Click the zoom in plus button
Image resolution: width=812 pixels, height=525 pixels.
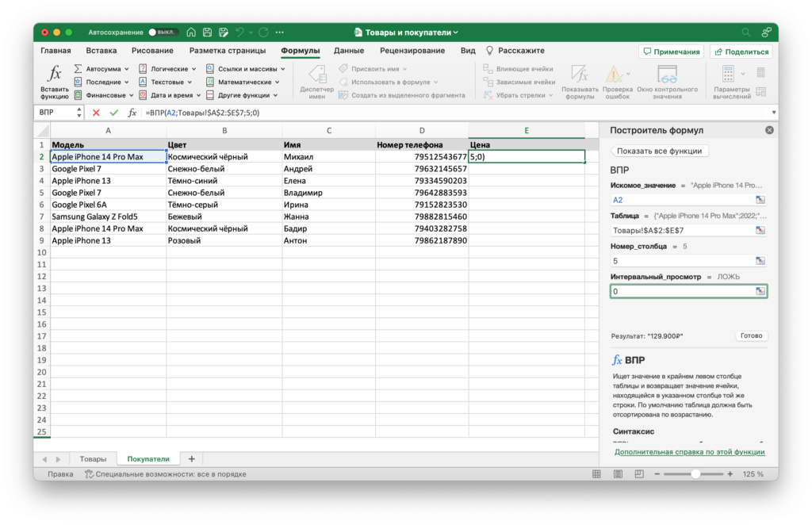730,473
